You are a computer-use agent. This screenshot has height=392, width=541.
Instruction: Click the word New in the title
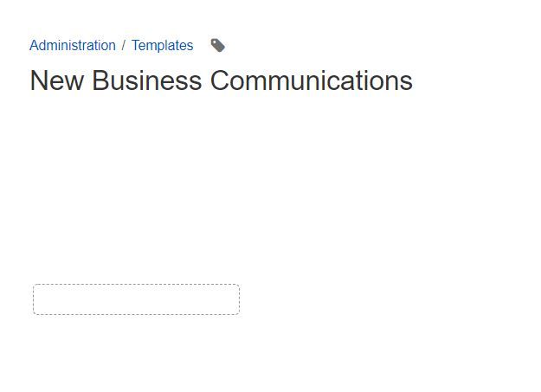pos(57,80)
